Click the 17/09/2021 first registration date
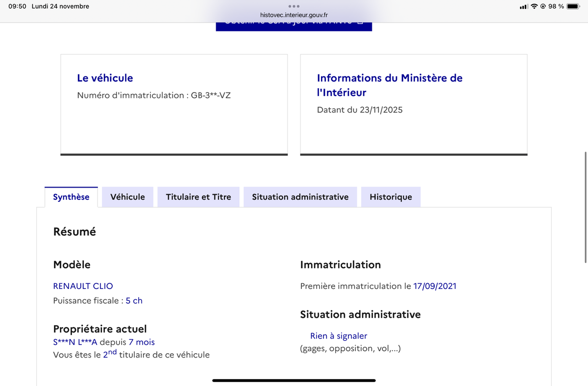The image size is (588, 386). coord(435,286)
